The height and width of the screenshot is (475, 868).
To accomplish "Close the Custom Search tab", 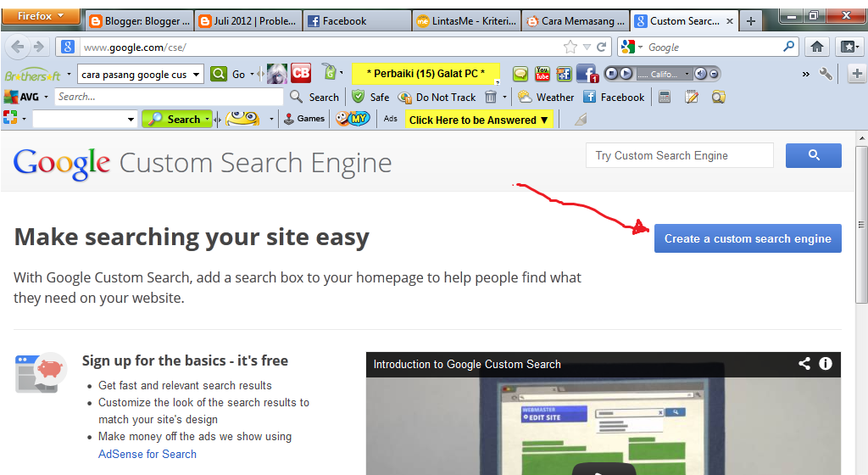I will 730,21.
